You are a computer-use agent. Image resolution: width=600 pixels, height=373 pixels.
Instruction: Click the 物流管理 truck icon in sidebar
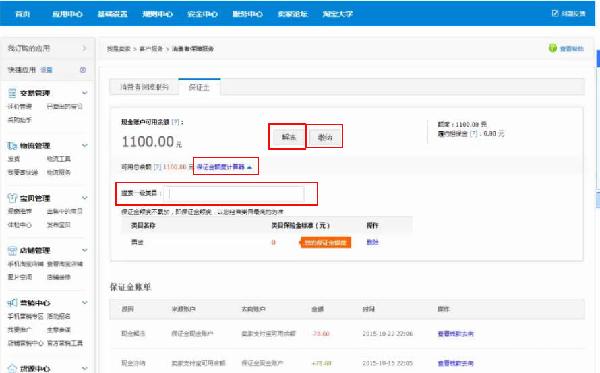point(12,146)
